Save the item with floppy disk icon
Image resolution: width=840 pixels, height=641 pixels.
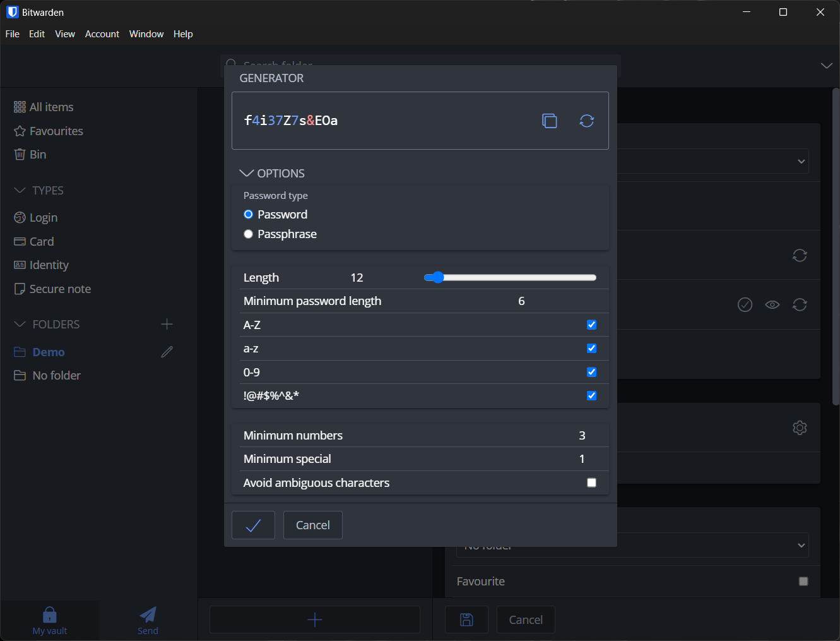[466, 620]
